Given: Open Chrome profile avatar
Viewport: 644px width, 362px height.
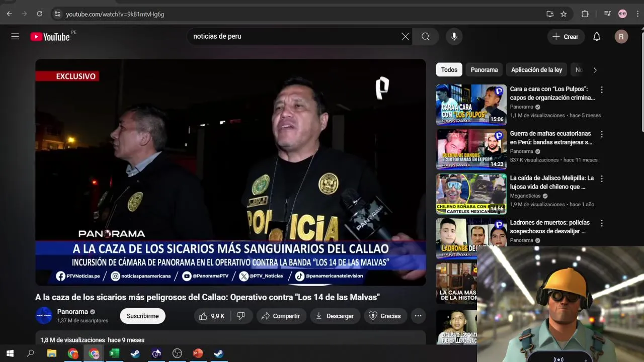Looking at the screenshot, I should (623, 14).
